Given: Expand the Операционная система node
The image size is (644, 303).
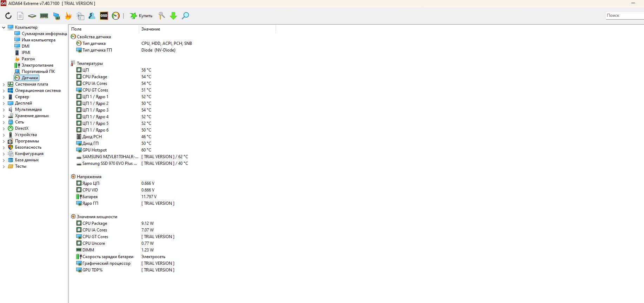Looking at the screenshot, I should tap(4, 90).
